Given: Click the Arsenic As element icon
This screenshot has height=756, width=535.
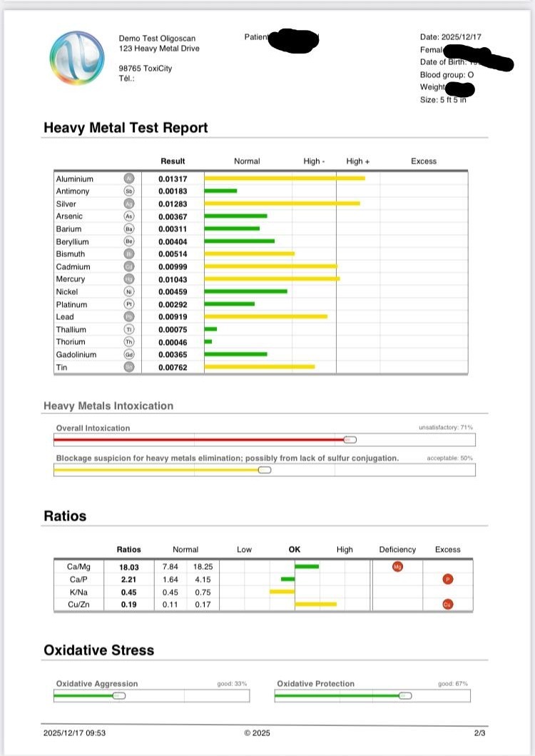Looking at the screenshot, I should 129,216.
